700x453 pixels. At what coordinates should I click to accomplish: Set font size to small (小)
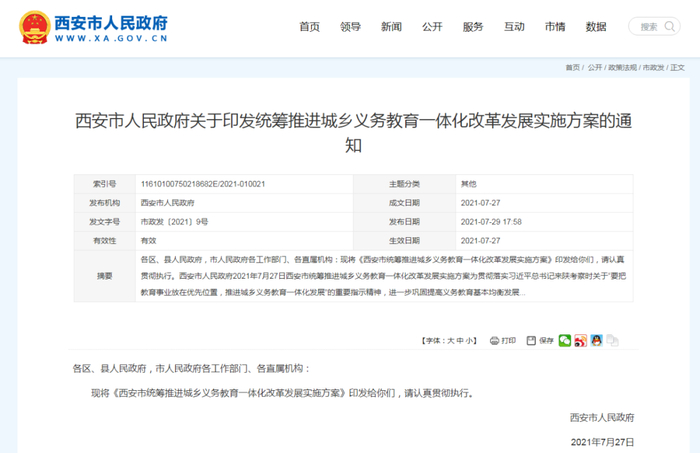click(x=470, y=341)
